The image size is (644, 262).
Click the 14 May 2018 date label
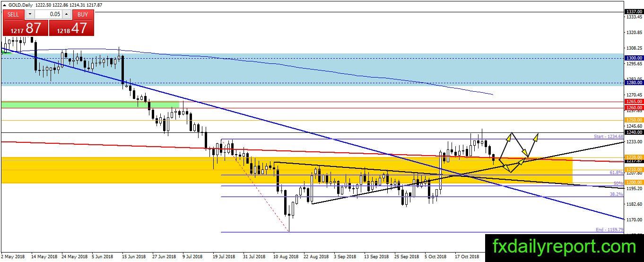(x=45, y=256)
